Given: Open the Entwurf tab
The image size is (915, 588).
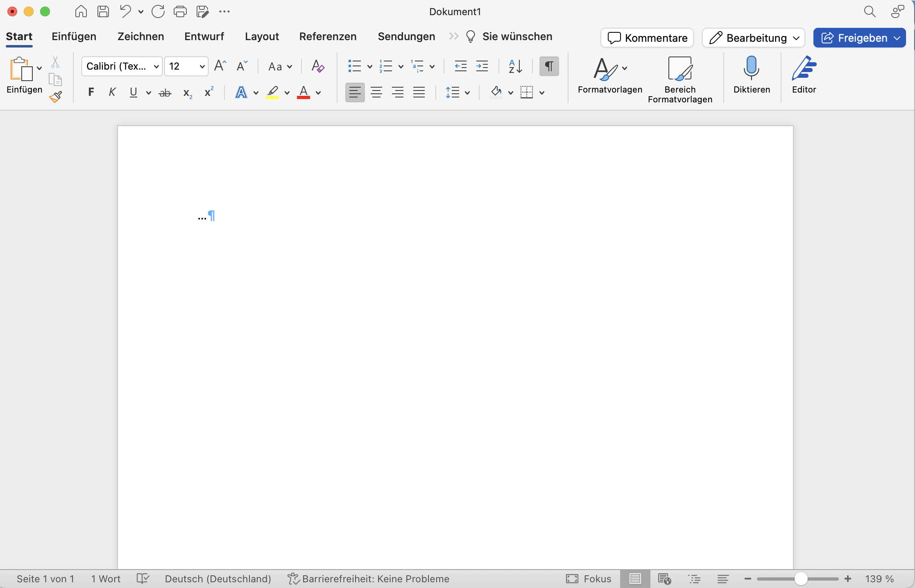Looking at the screenshot, I should pyautogui.click(x=204, y=36).
